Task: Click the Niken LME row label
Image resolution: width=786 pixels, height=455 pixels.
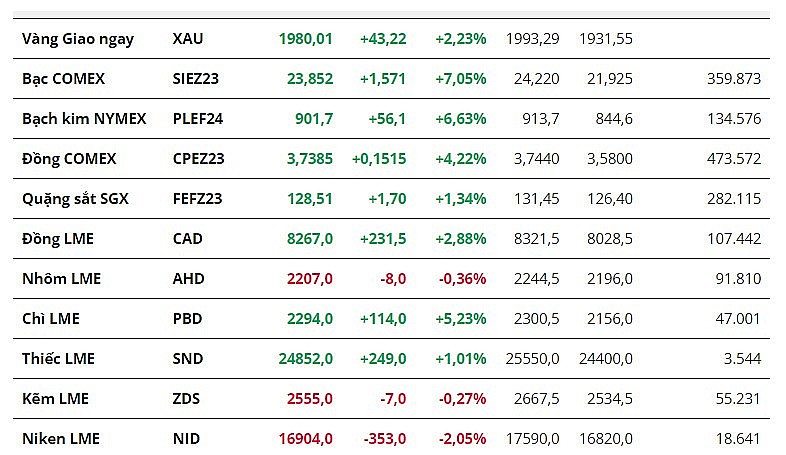Action: pyautogui.click(x=61, y=438)
